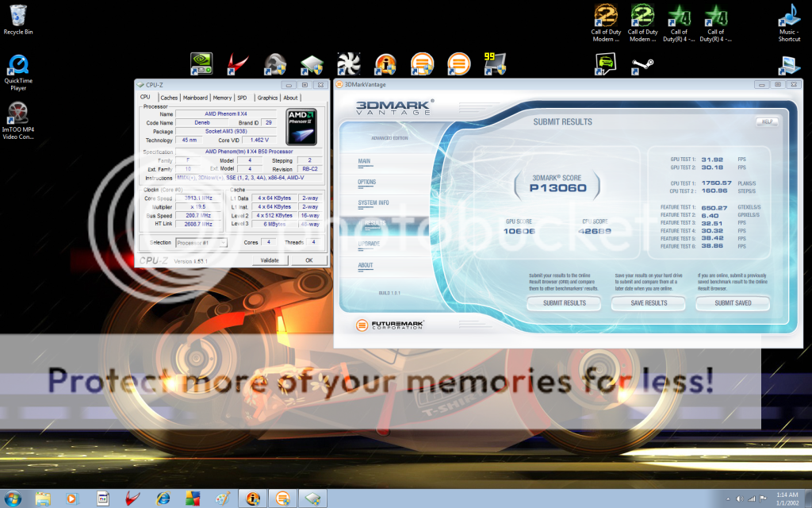
Task: Click the SAVE RESULTS button
Action: [x=649, y=303]
